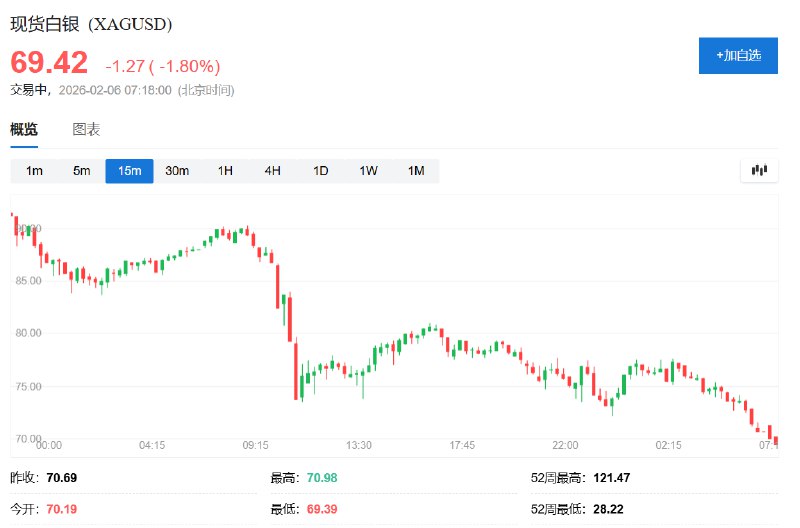Choose the 1H chart interval
The height and width of the screenshot is (528, 800).
(225, 171)
